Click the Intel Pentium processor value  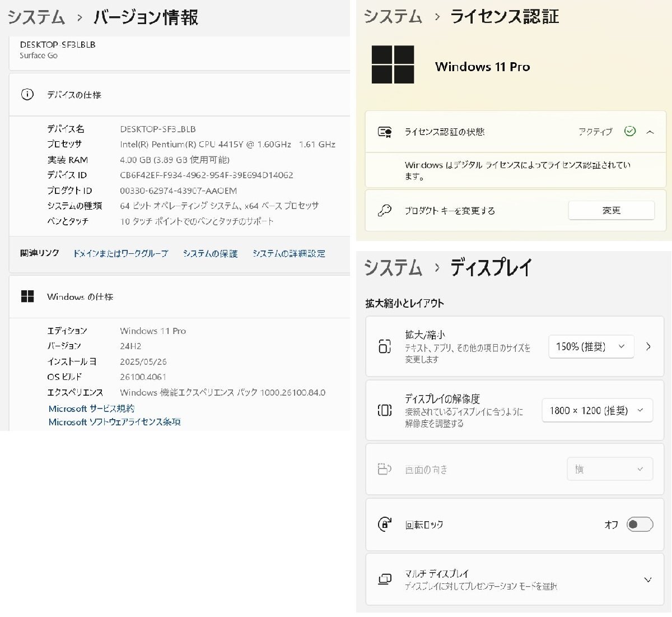[228, 144]
